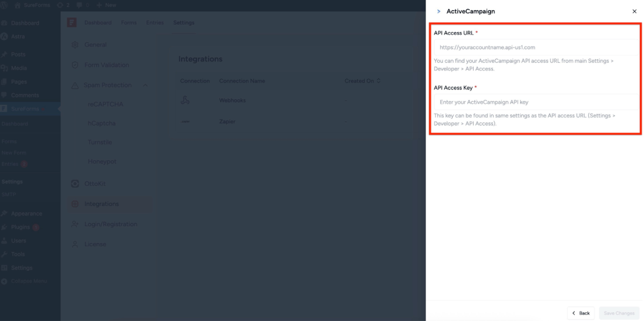The image size is (644, 321).
Task: Select hCaptcha under Spam Protection
Action: click(101, 123)
